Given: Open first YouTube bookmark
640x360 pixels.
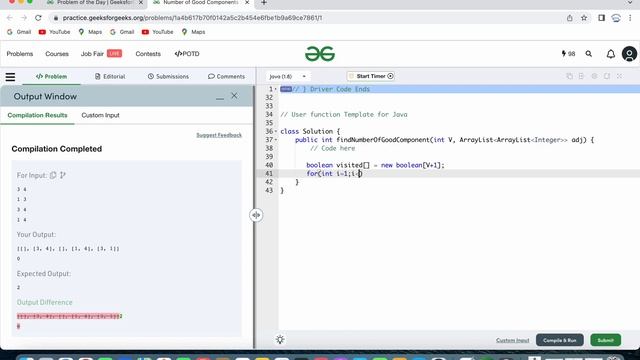Looking at the screenshot, I should click(54, 32).
